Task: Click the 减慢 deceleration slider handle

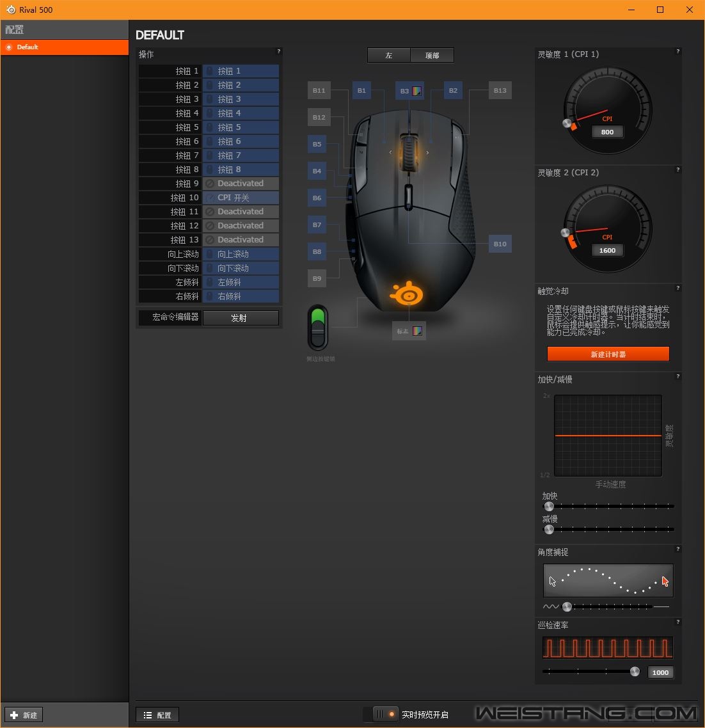Action: click(549, 529)
